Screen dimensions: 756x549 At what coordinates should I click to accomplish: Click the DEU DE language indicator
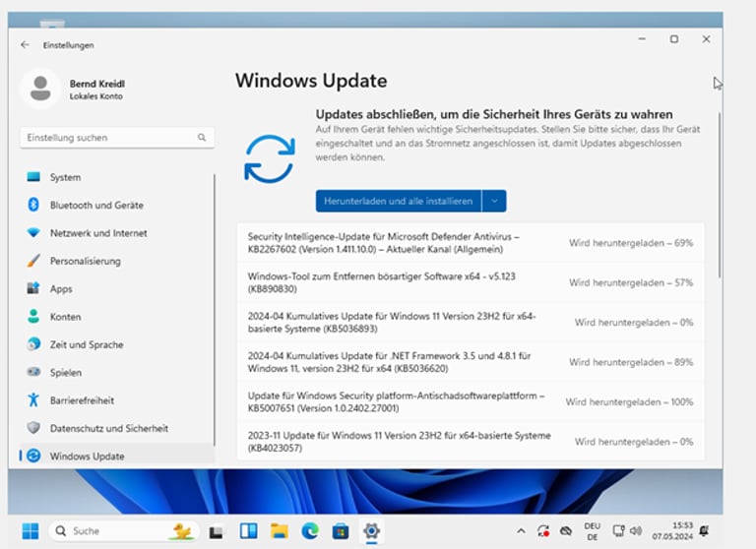point(592,531)
